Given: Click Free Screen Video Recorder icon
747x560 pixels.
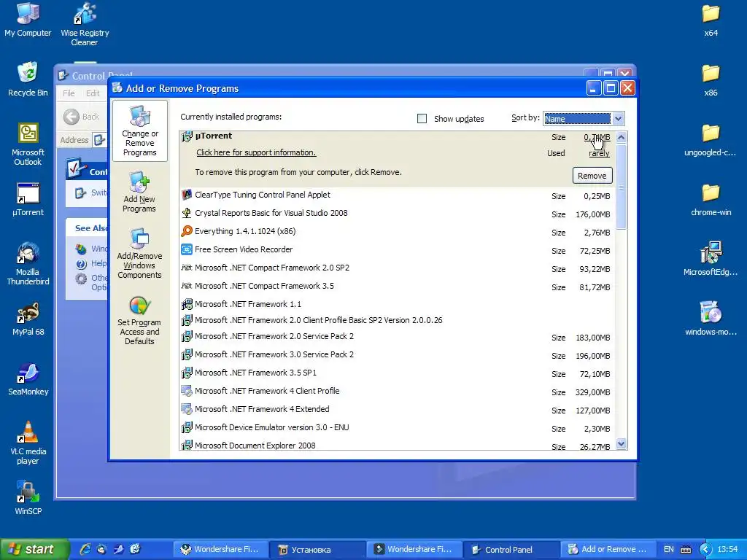Looking at the screenshot, I should point(187,249).
